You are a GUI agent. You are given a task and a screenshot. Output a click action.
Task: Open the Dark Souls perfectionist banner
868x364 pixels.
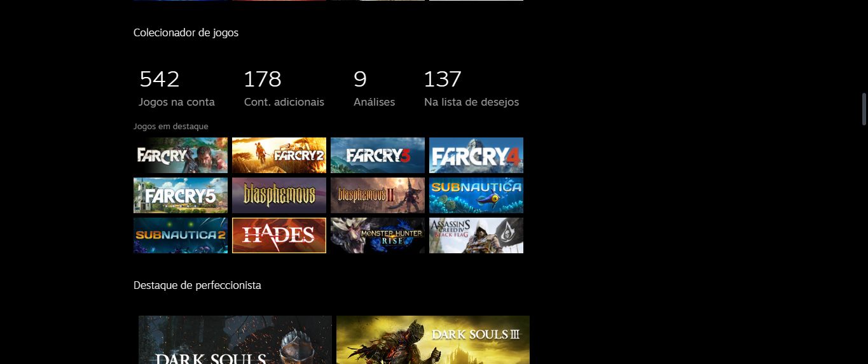pos(235,340)
